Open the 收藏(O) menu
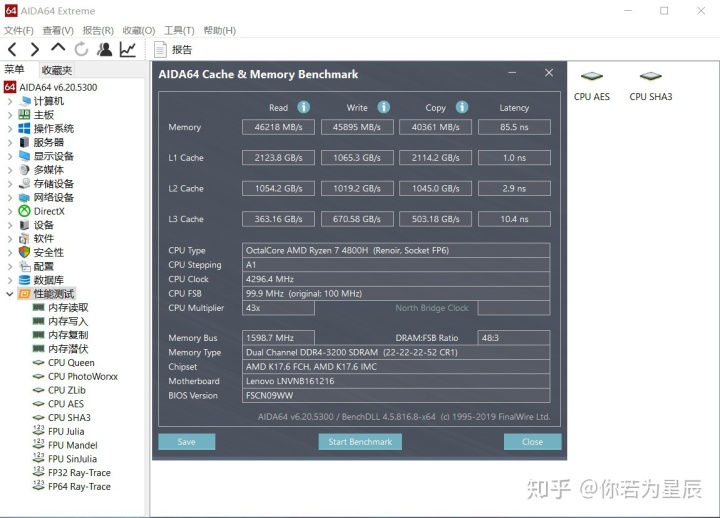720x518 pixels. (x=139, y=30)
